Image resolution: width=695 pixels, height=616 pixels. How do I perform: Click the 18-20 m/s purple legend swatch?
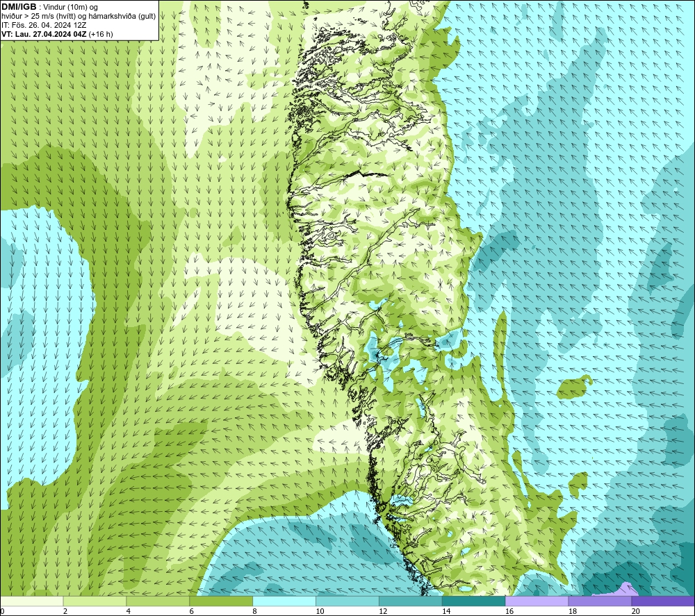pos(600,601)
